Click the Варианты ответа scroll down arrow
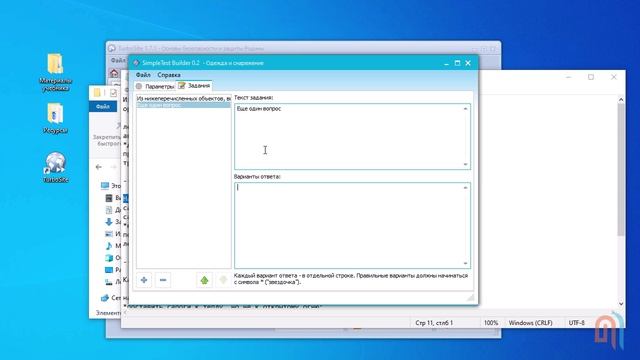This screenshot has width=640, height=360. (x=465, y=263)
